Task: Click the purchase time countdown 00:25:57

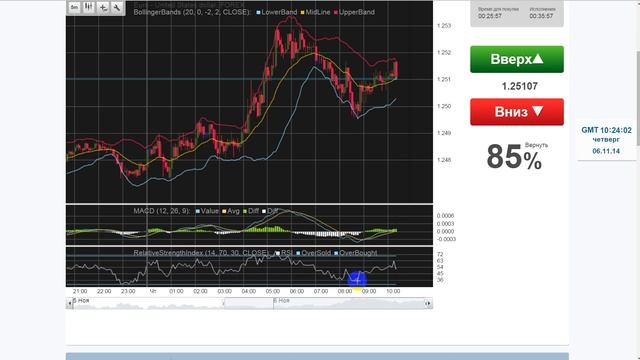Action: tap(490, 16)
